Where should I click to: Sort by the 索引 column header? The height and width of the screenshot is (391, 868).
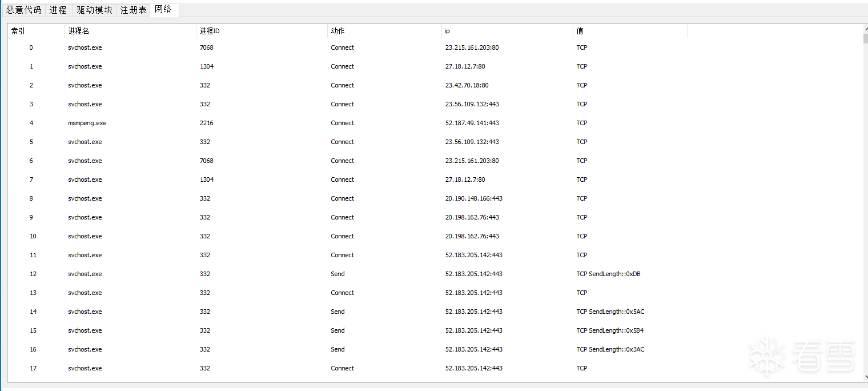point(35,31)
